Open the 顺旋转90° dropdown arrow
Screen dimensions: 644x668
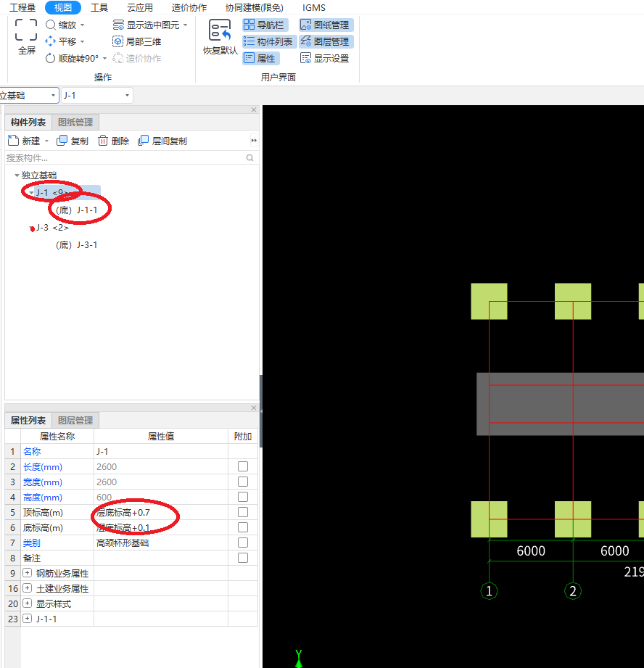[104, 59]
